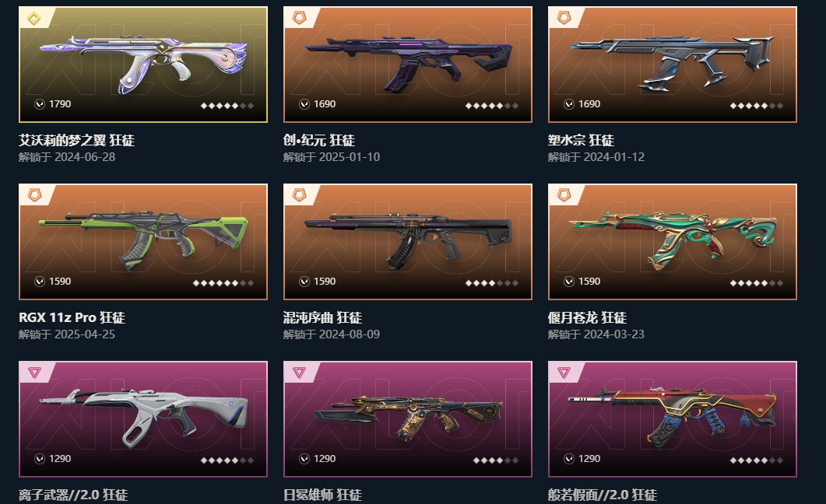The width and height of the screenshot is (826, 504).
Task: Click the VP currency icon beside 1790
Action: pyautogui.click(x=40, y=104)
